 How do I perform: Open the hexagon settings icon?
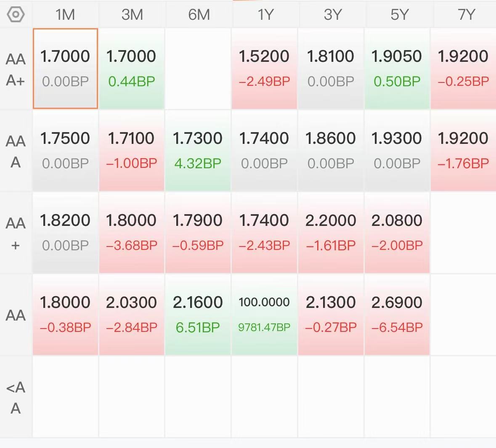coord(16,15)
